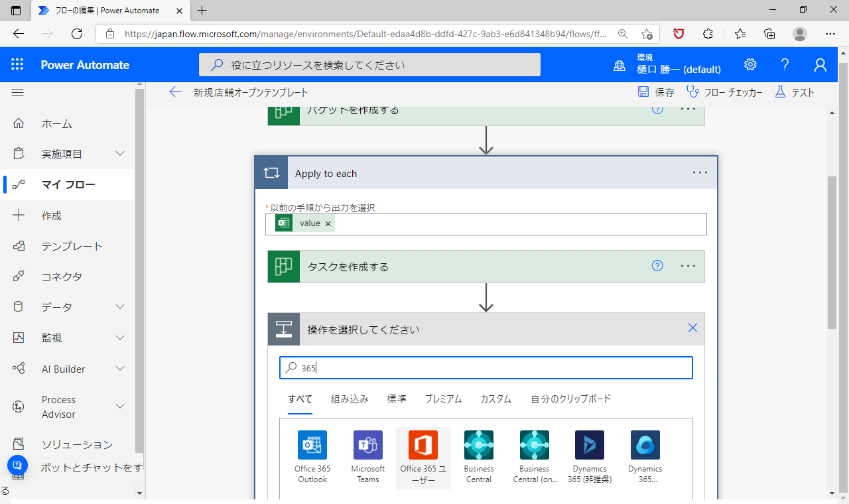Expand the 監視 chevron
The image size is (849, 504).
(120, 338)
